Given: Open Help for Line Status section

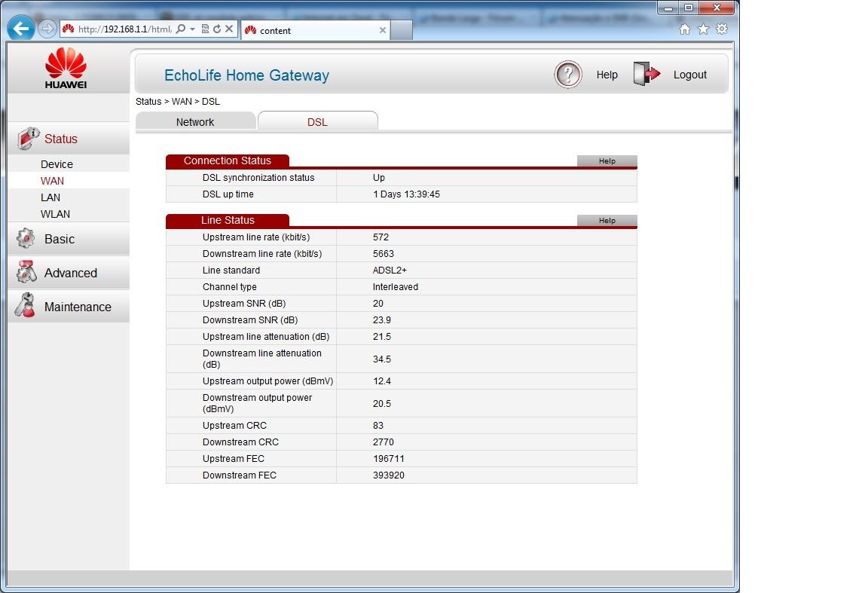Looking at the screenshot, I should (607, 221).
